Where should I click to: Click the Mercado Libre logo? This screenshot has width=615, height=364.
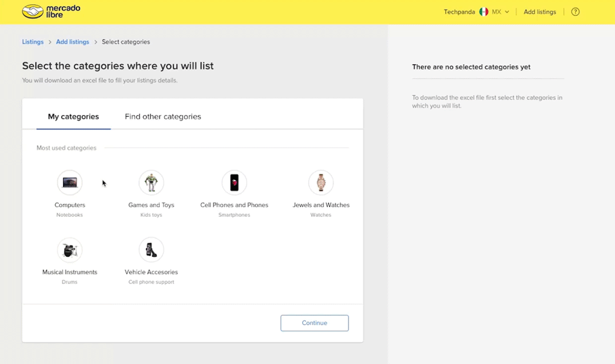pyautogui.click(x=51, y=11)
